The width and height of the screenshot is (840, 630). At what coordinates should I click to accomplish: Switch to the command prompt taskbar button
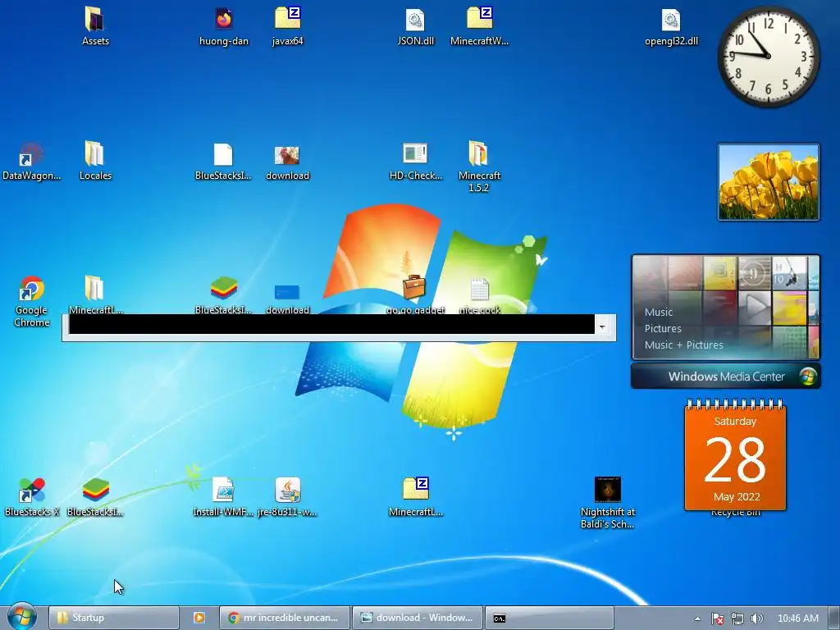click(549, 618)
